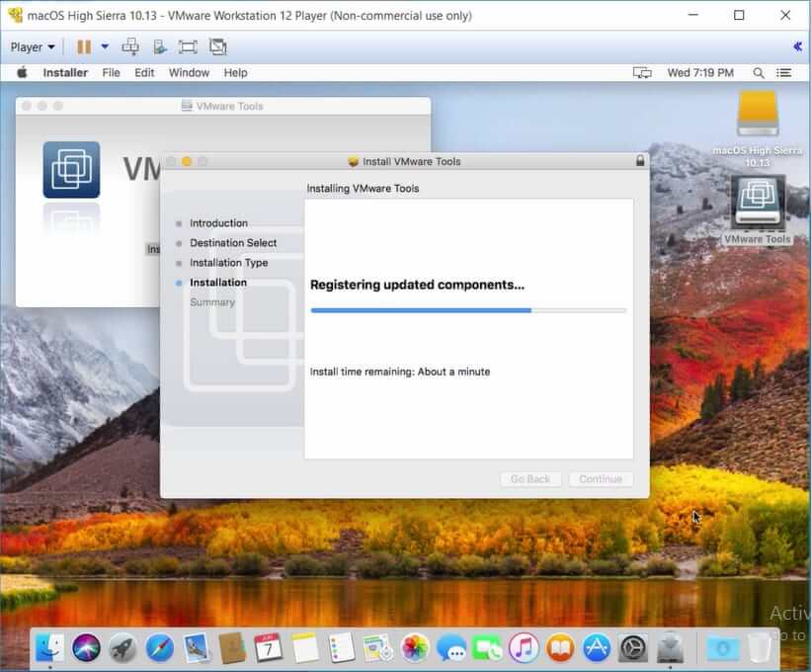Click the display mirroring menu bar icon

[642, 73]
